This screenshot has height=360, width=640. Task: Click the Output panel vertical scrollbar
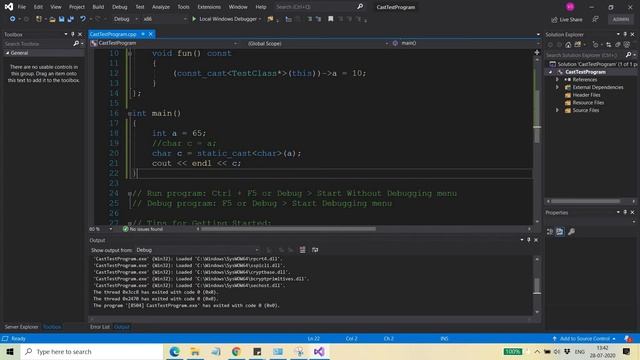click(537, 286)
